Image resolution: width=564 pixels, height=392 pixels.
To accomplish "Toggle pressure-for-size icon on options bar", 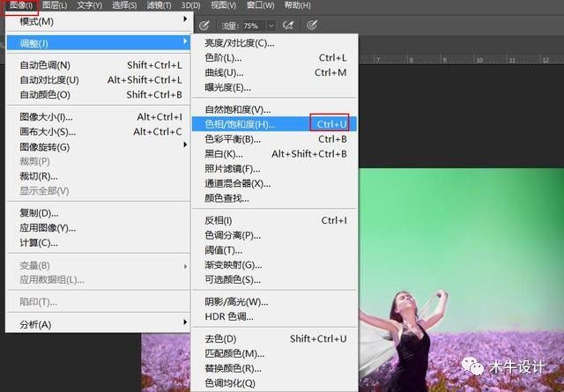I will [x=312, y=26].
